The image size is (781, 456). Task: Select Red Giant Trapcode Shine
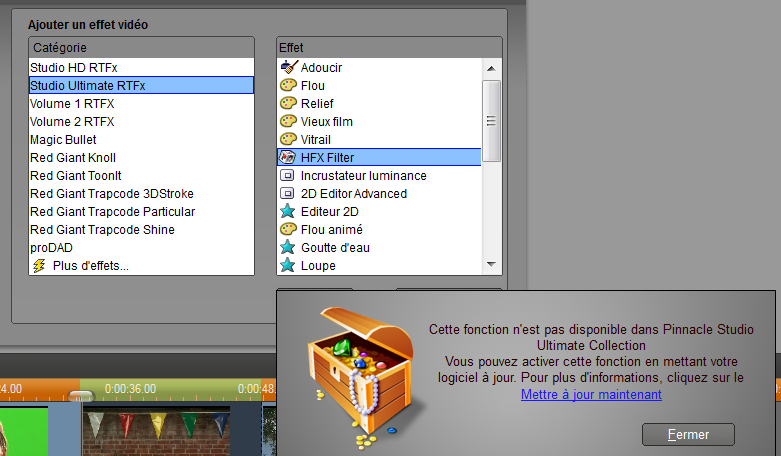pos(141,229)
